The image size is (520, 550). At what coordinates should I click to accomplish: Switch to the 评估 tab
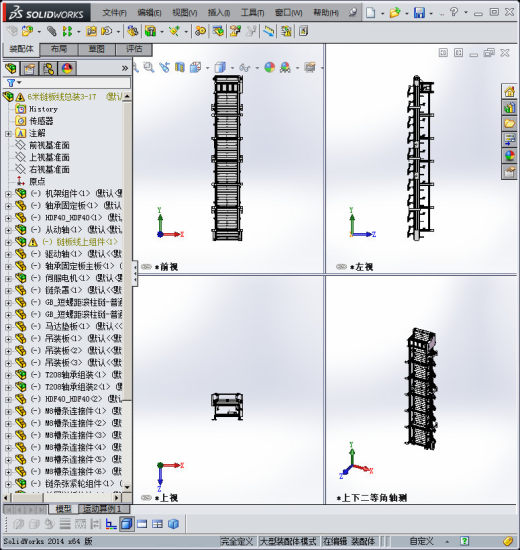click(134, 49)
